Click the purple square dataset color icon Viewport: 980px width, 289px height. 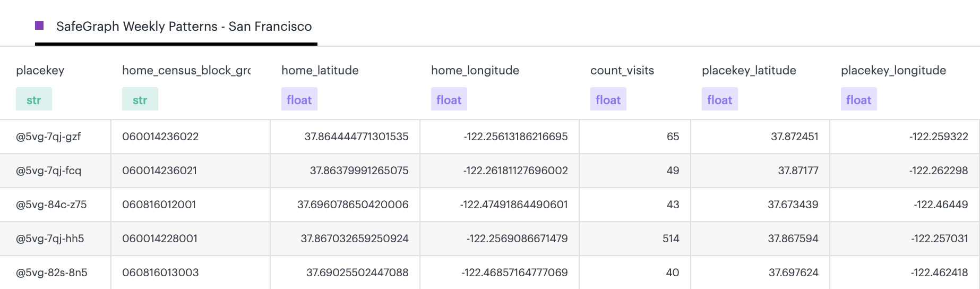click(x=39, y=25)
